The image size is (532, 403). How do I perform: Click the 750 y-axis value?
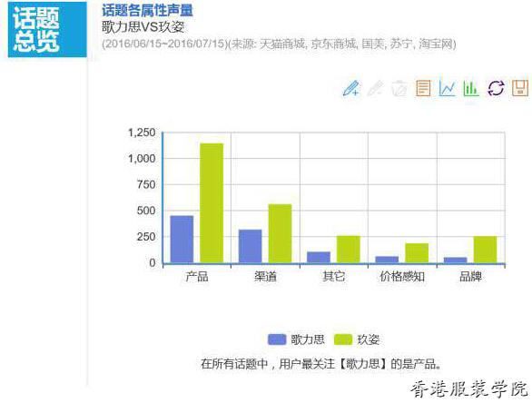[146, 185]
